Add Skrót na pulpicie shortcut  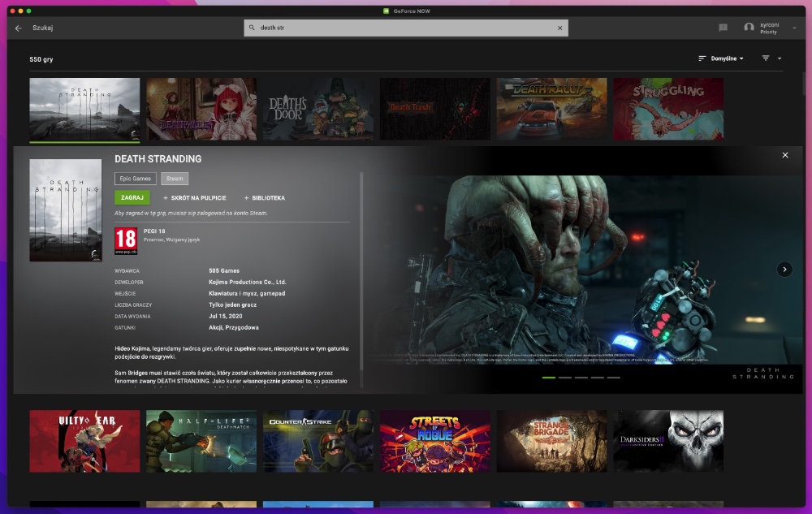click(x=195, y=198)
